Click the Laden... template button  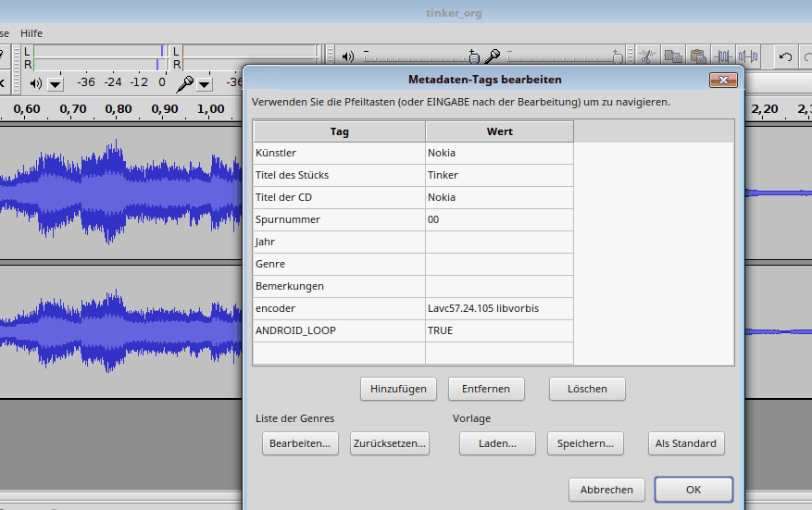tap(497, 443)
